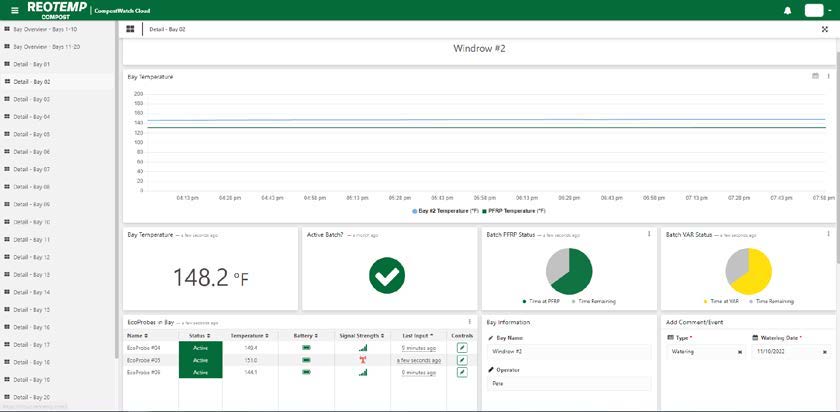The height and width of the screenshot is (412, 840).
Task: Click the Windrow #2 title
Action: (479, 49)
